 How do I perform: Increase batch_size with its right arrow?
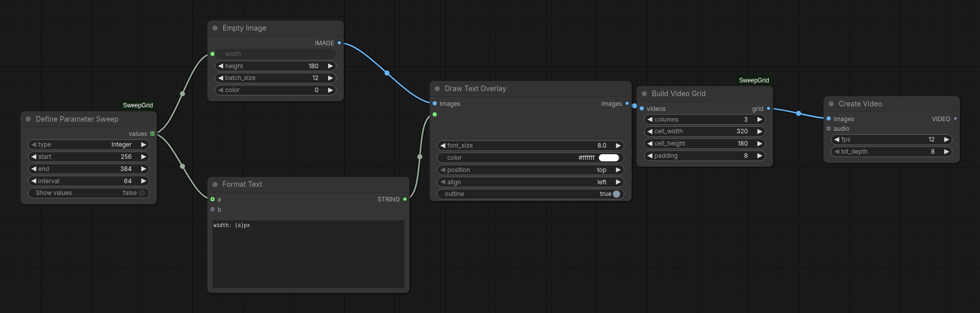[330, 78]
